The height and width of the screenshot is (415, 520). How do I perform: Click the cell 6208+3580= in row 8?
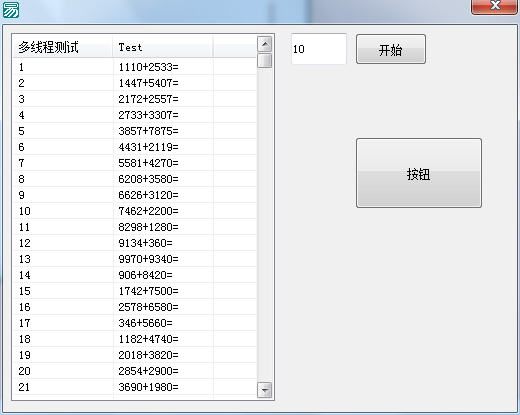[148, 179]
